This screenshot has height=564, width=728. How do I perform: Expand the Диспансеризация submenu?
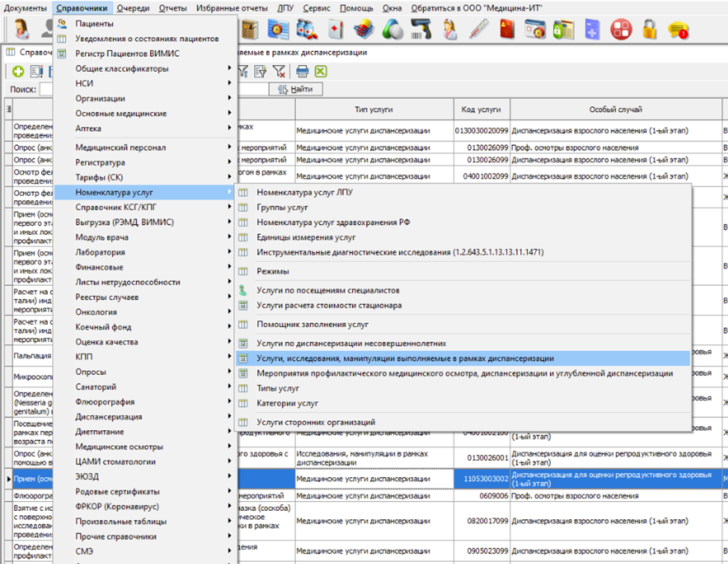pyautogui.click(x=146, y=417)
